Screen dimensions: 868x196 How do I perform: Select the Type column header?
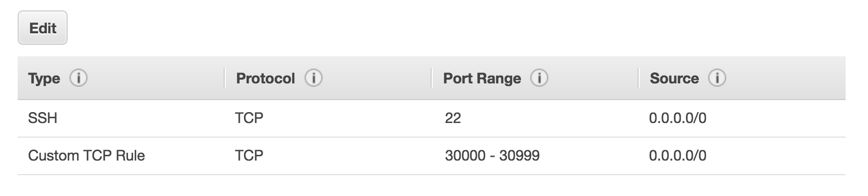(44, 78)
